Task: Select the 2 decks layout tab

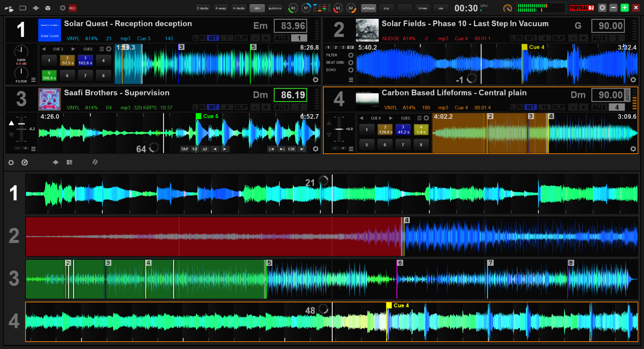Action: (x=202, y=8)
